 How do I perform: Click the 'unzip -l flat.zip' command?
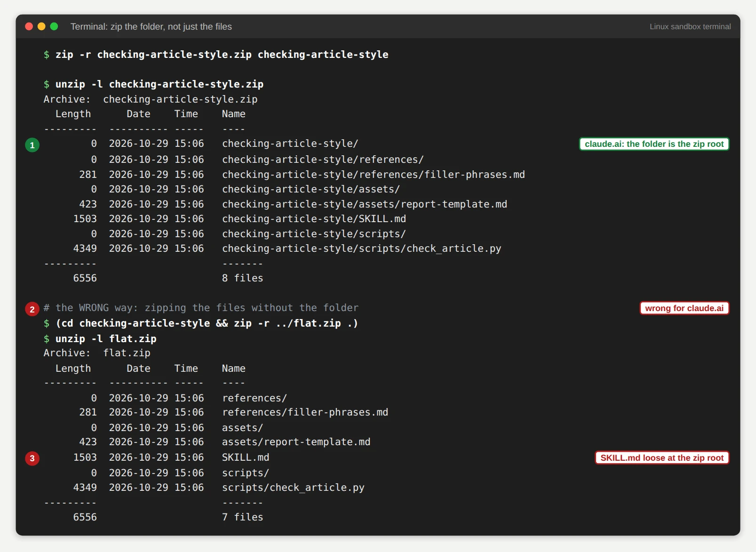coord(100,339)
